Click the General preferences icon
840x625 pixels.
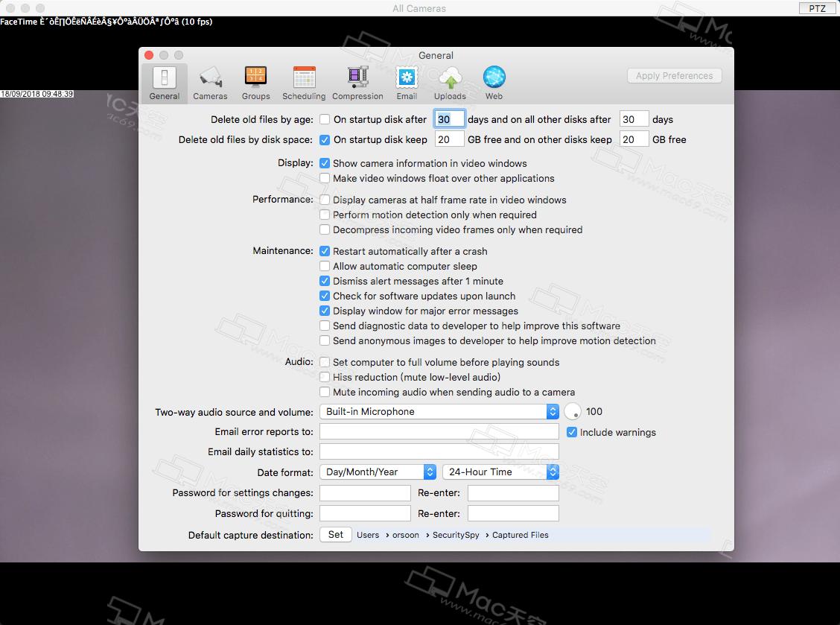pos(164,80)
